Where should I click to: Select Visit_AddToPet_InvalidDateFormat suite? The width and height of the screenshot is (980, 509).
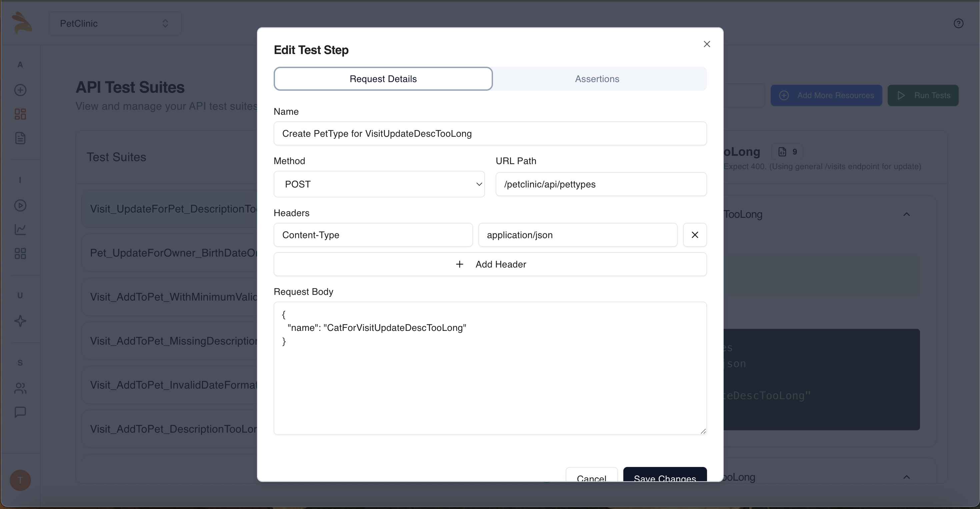(x=170, y=385)
